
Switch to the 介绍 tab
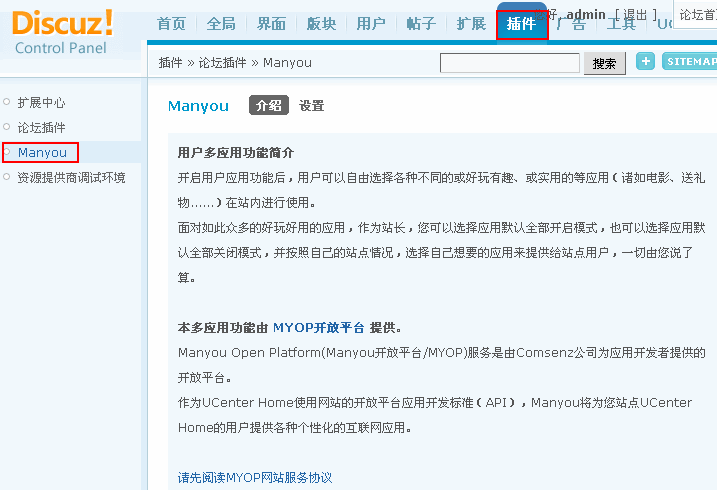tap(269, 106)
